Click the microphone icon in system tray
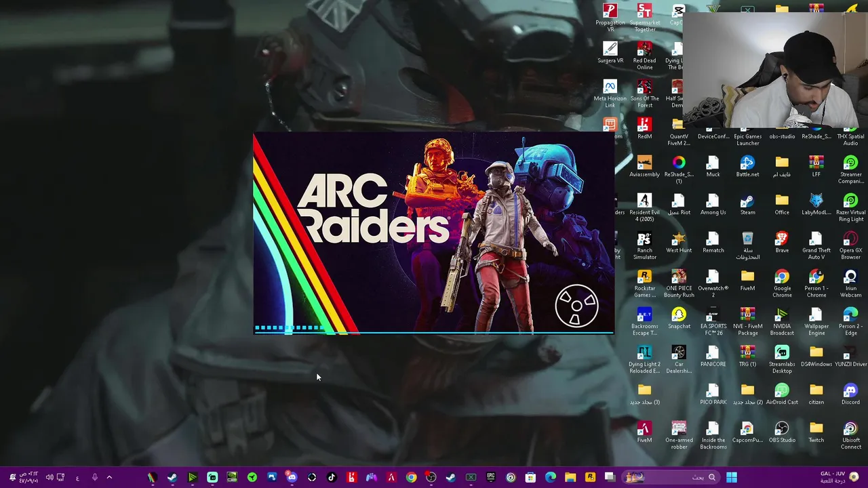Viewport: 868px width, 488px height. pyautogui.click(x=94, y=477)
